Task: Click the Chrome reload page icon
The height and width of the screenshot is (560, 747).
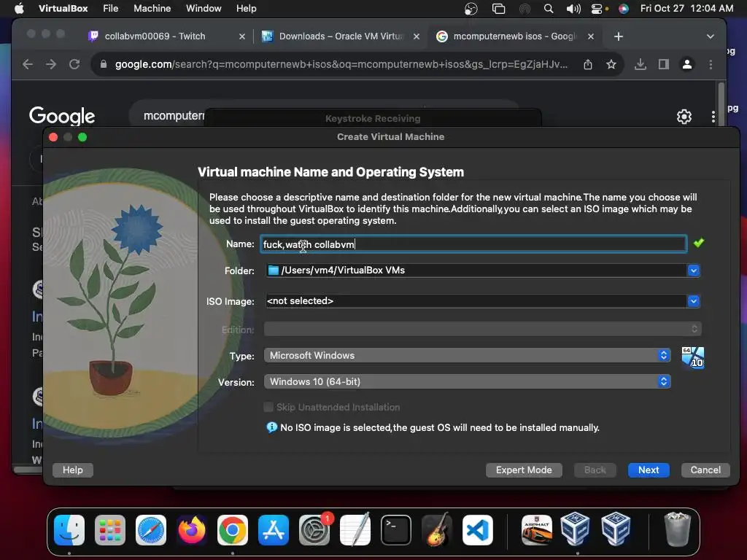Action: 74,64
